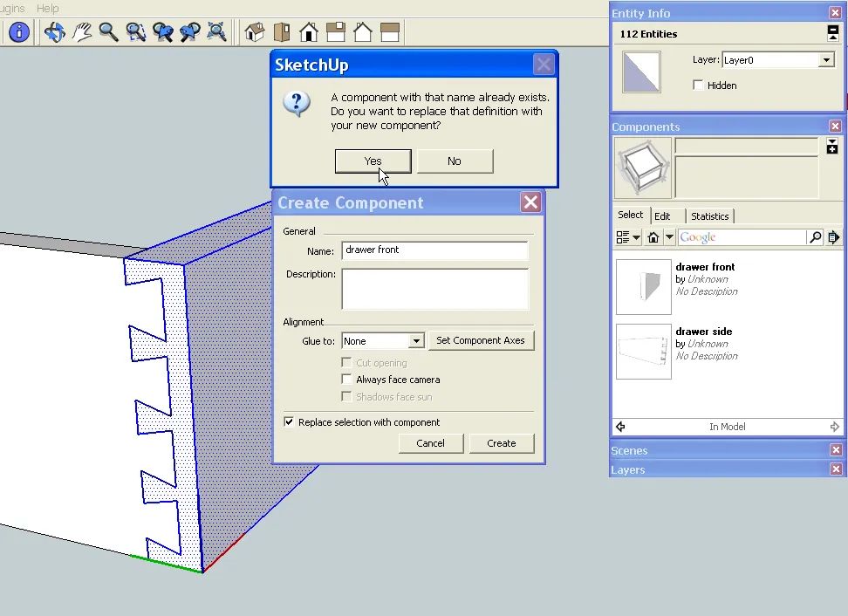The width and height of the screenshot is (848, 616).
Task: Click the Components search magnifier icon
Action: point(815,236)
